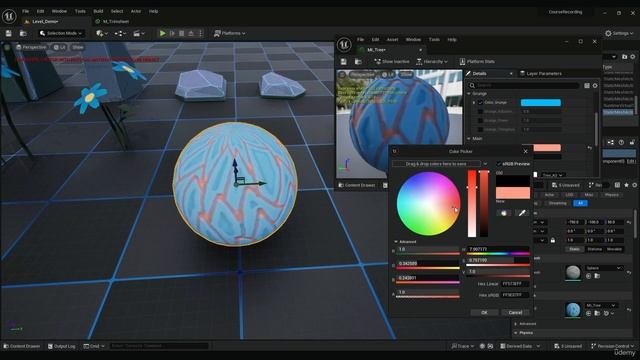Open the Platforms dropdown
640x360 pixels.
point(230,33)
